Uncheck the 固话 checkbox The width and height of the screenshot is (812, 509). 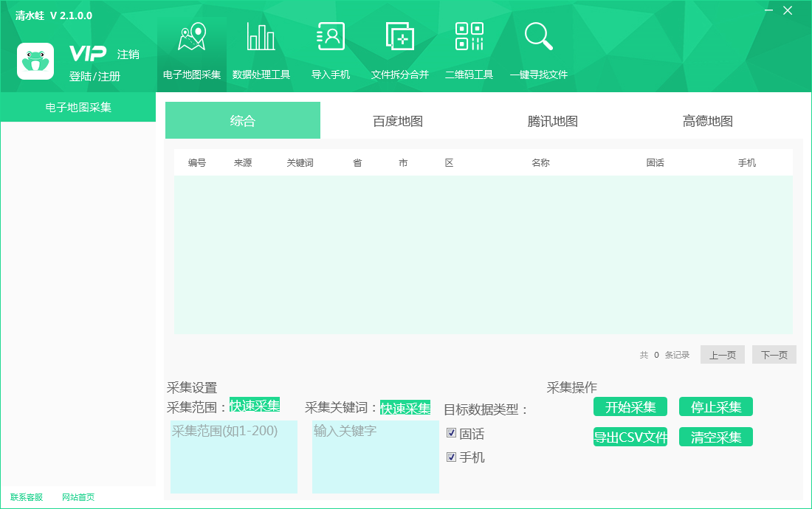click(x=452, y=433)
